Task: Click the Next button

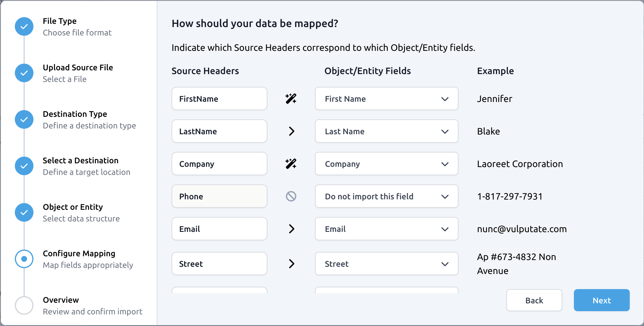Action: click(x=602, y=300)
